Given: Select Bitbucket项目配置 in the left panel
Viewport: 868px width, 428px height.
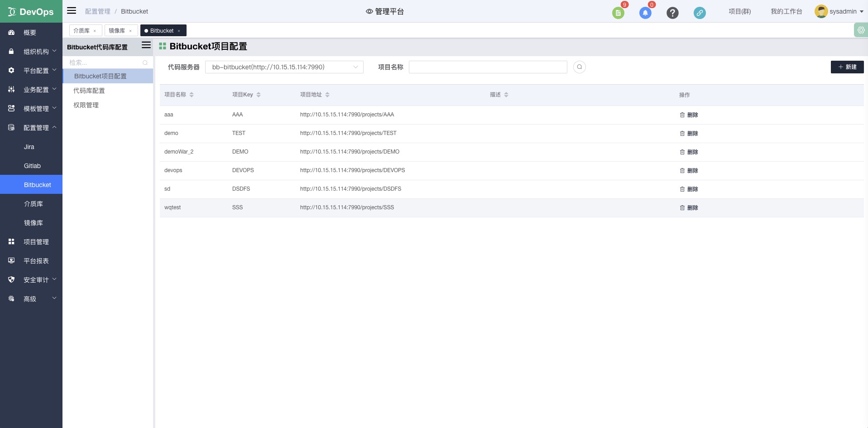Looking at the screenshot, I should (108, 76).
